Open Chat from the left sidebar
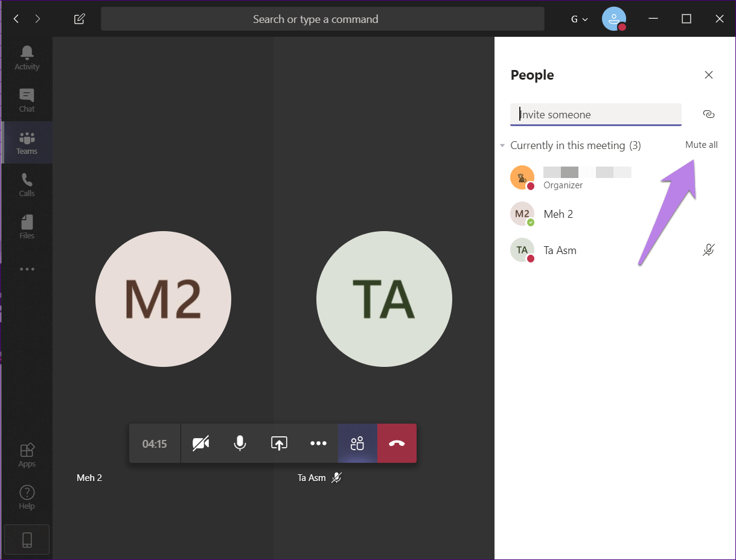This screenshot has width=736, height=560. 27,100
